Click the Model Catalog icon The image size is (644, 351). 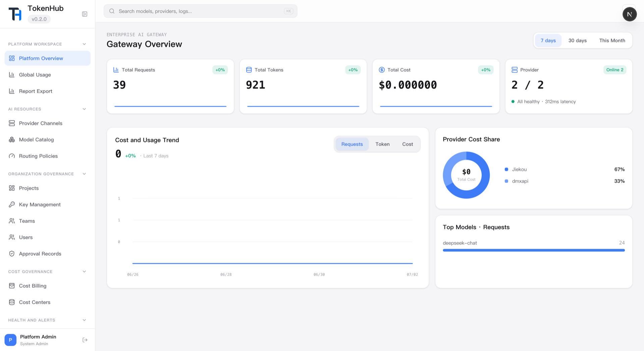coord(12,140)
